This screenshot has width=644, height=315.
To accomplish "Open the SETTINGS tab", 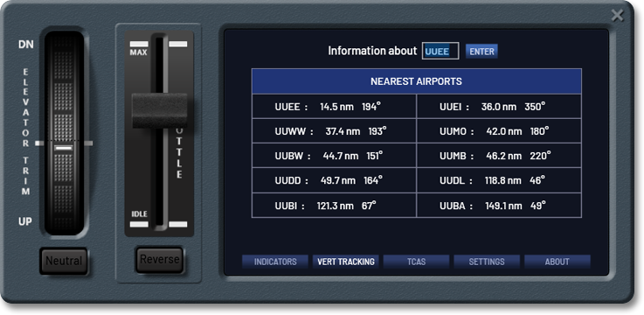I will coord(487,262).
